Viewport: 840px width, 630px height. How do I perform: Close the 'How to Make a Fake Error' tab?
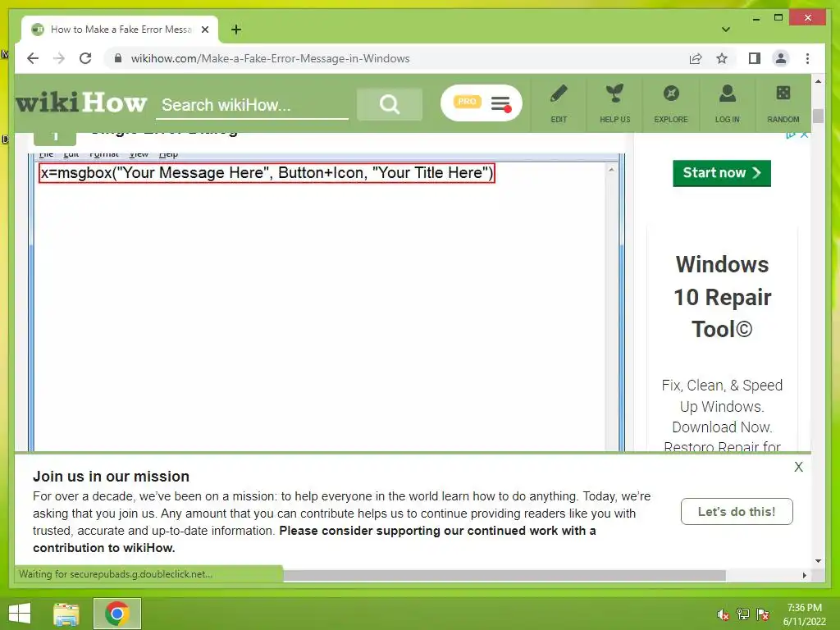205,30
